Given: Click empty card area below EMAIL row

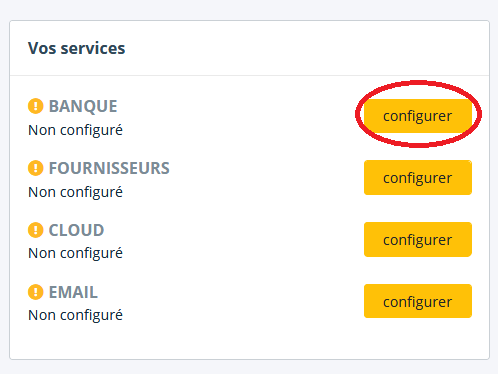Looking at the screenshot, I should [x=249, y=342].
